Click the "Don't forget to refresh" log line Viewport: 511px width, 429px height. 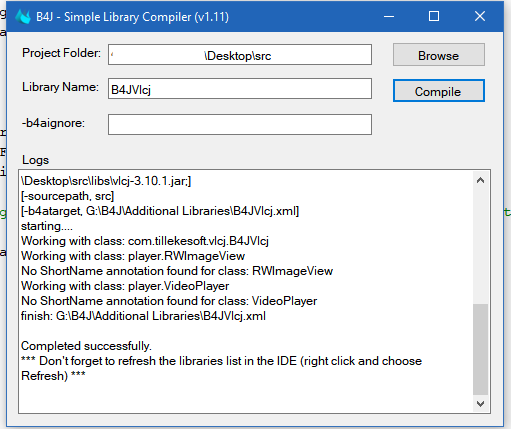pyautogui.click(x=221, y=368)
